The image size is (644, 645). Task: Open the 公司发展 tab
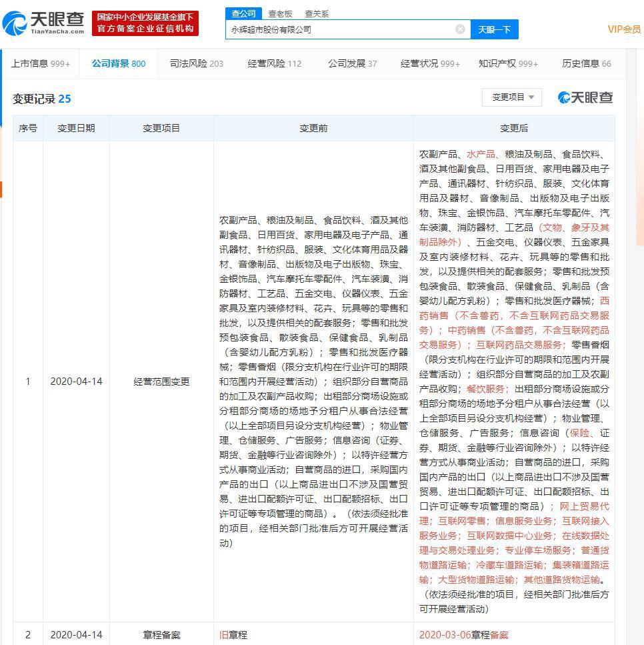click(352, 64)
